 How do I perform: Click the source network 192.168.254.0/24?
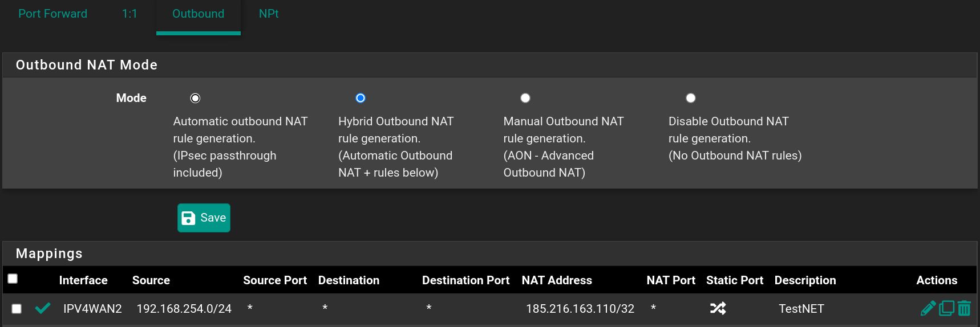(x=184, y=309)
